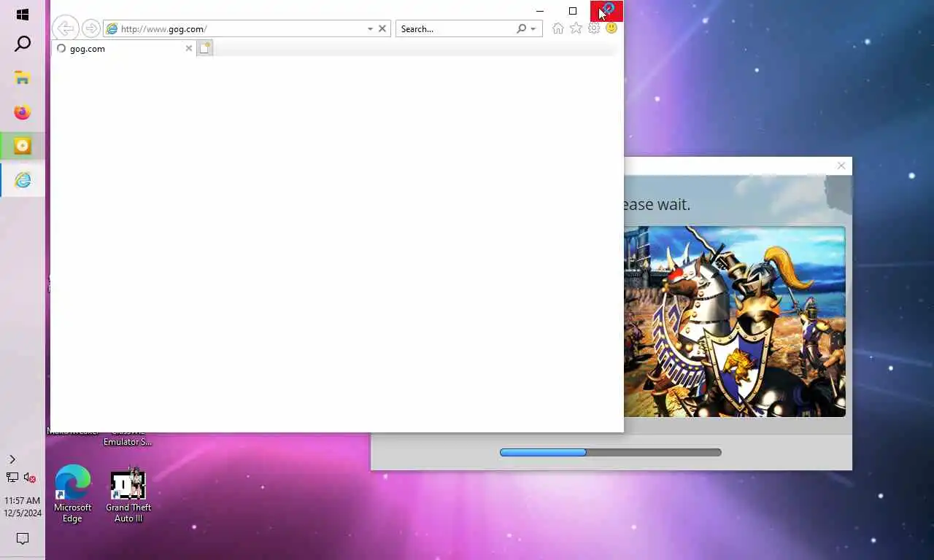934x560 pixels.
Task: Show hidden tray icons chevron
Action: [12, 459]
